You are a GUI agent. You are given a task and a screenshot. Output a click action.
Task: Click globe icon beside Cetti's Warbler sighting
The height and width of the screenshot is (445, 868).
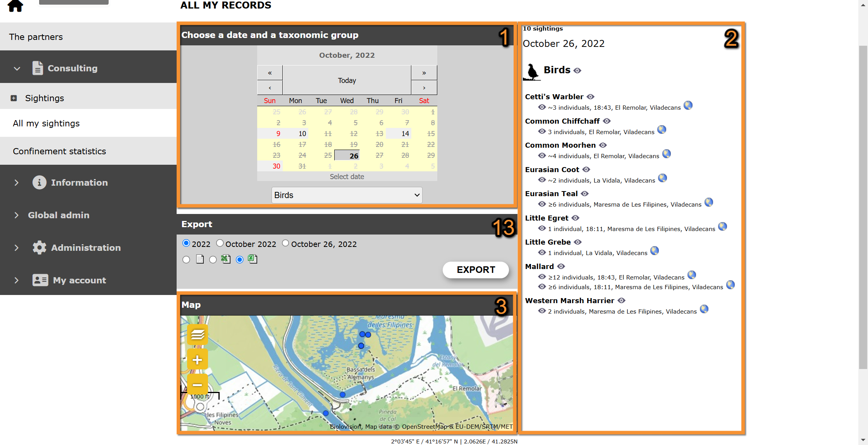pos(688,105)
